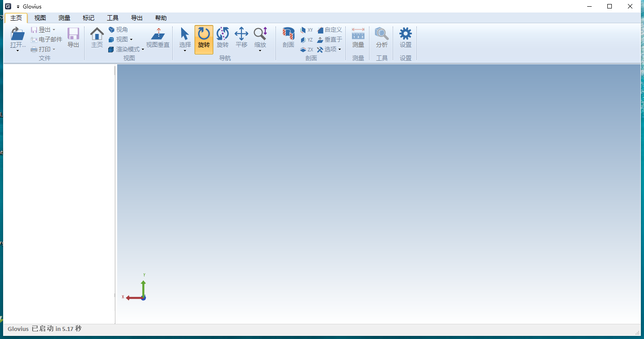Click the Section (剖面) cut tool icon

pos(288,34)
